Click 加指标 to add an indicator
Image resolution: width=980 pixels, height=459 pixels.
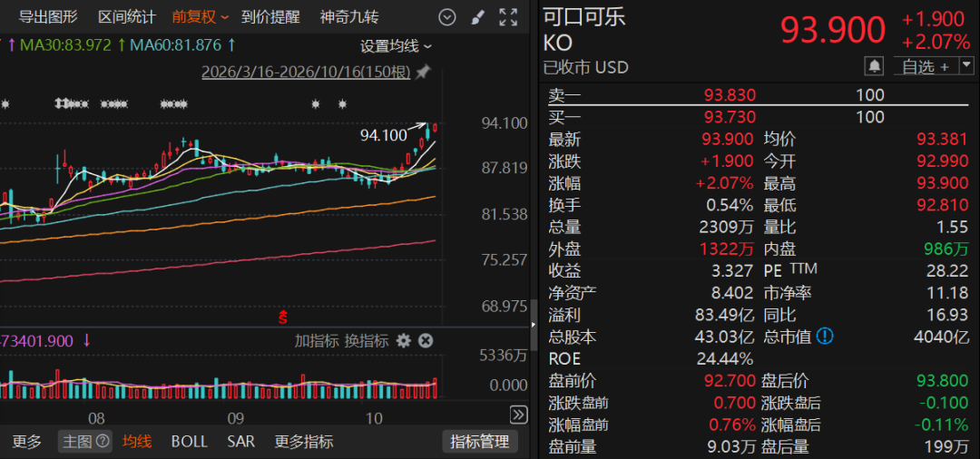pyautogui.click(x=317, y=341)
